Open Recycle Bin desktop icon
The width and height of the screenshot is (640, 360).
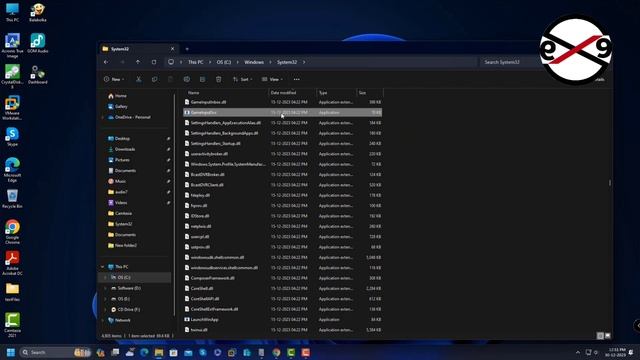point(12,199)
